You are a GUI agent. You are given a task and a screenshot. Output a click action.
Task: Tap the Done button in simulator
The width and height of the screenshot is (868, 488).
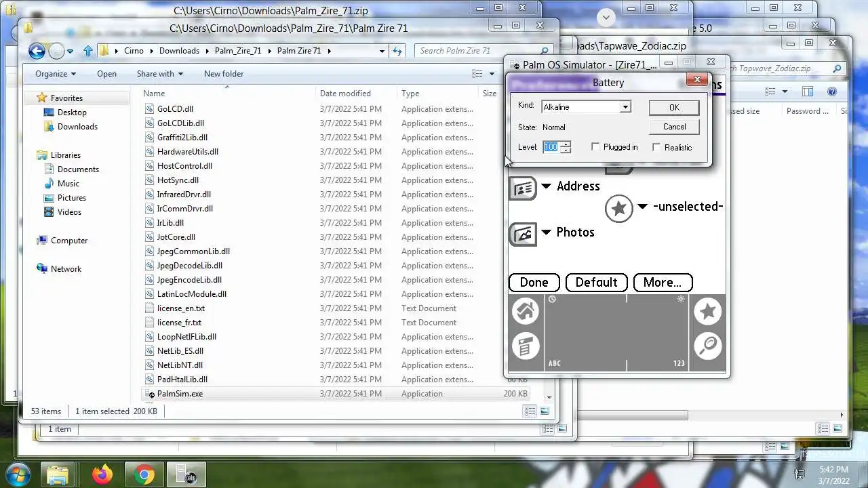tap(534, 283)
